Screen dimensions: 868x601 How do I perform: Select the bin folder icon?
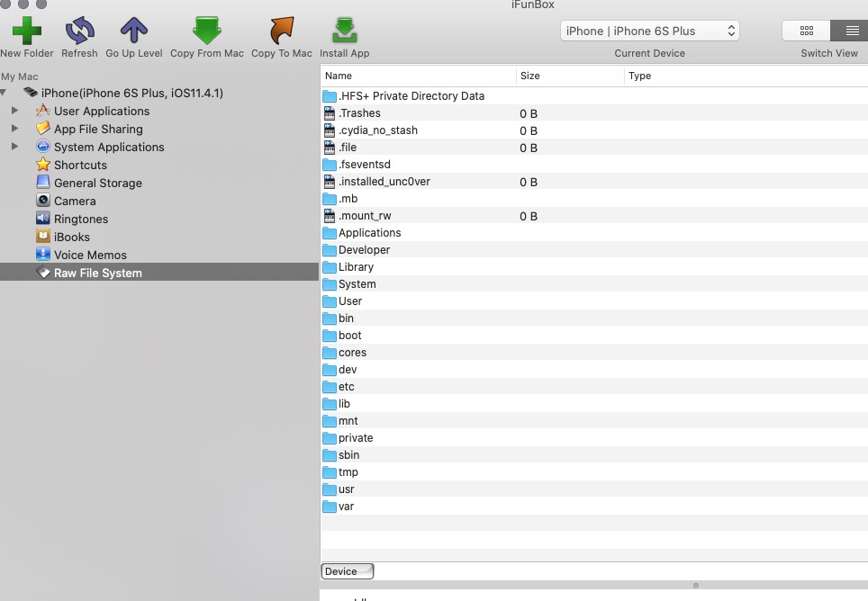pos(330,319)
